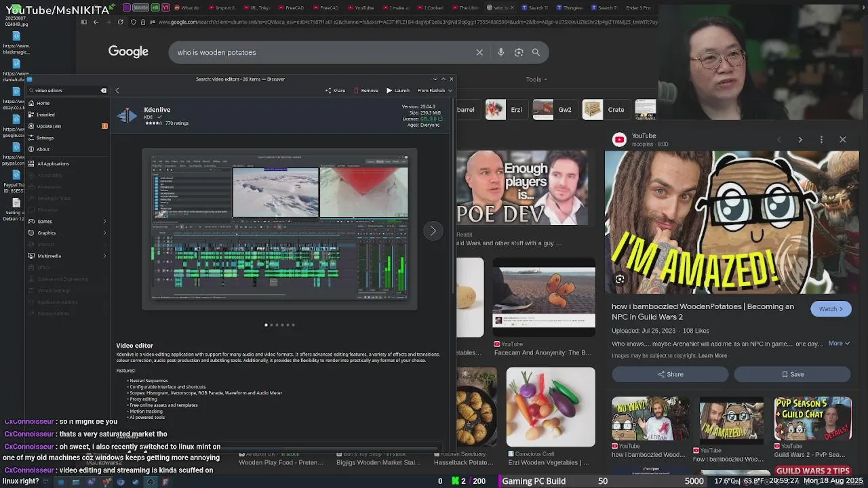Open the preview panel three-dot menu
868x488 pixels.
point(821,140)
